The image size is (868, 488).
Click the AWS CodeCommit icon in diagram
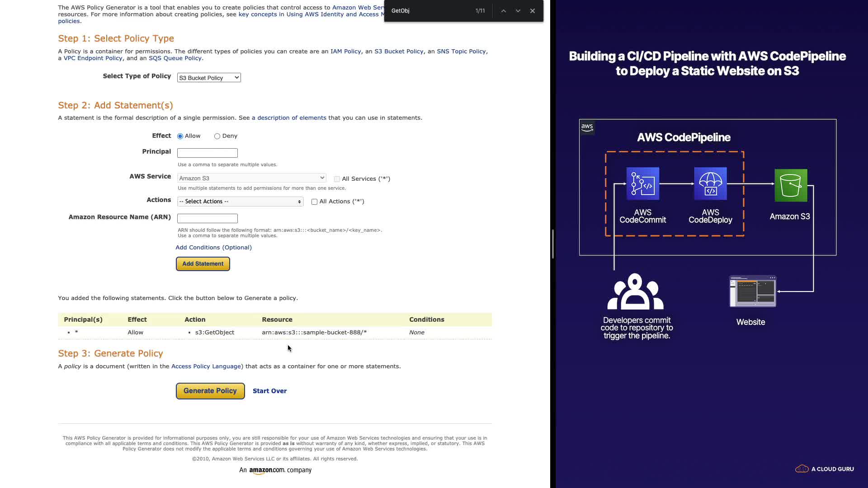[642, 183]
